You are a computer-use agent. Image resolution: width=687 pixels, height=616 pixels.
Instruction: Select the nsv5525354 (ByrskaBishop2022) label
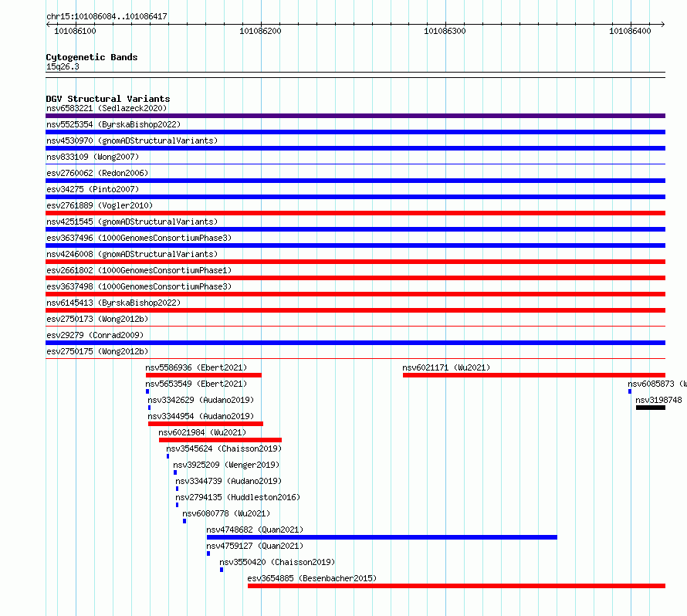click(113, 124)
